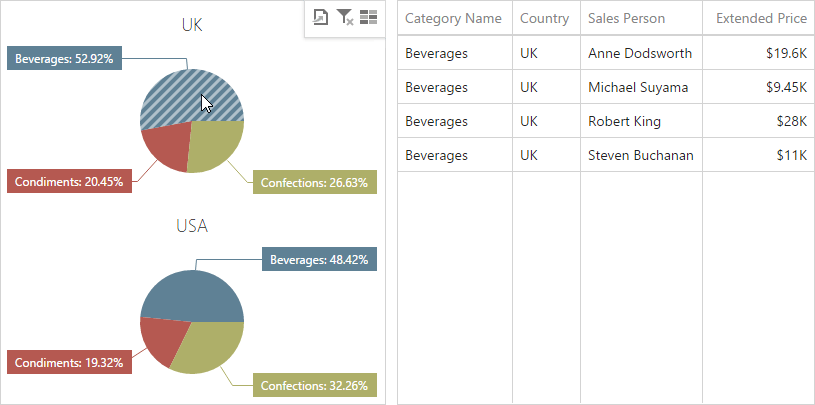
Task: Open the Values layout icon
Action: (x=368, y=17)
